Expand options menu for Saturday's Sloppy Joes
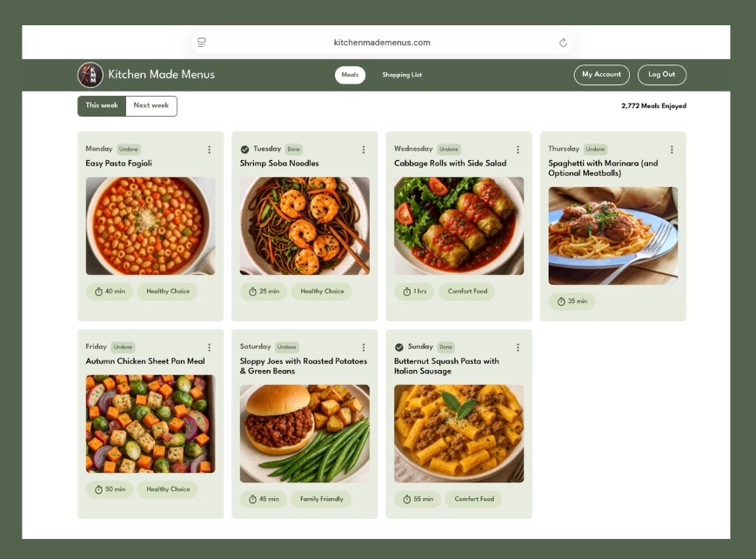 (x=364, y=347)
